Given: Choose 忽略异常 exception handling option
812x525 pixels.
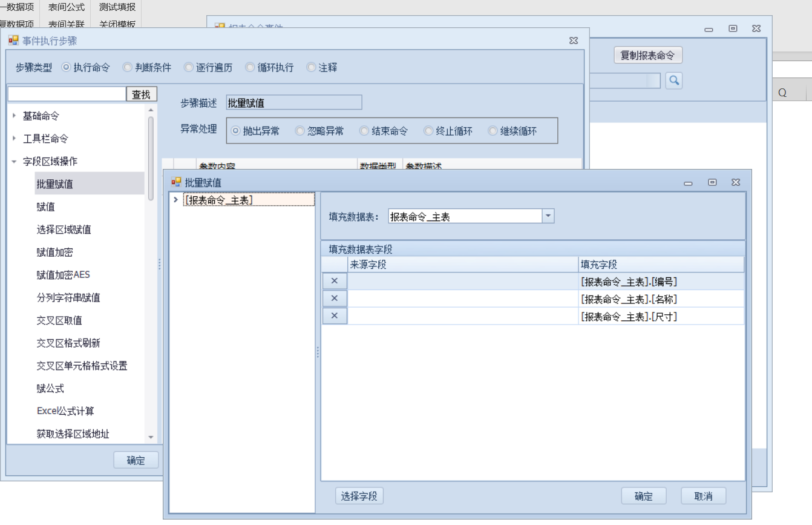Looking at the screenshot, I should 300,131.
